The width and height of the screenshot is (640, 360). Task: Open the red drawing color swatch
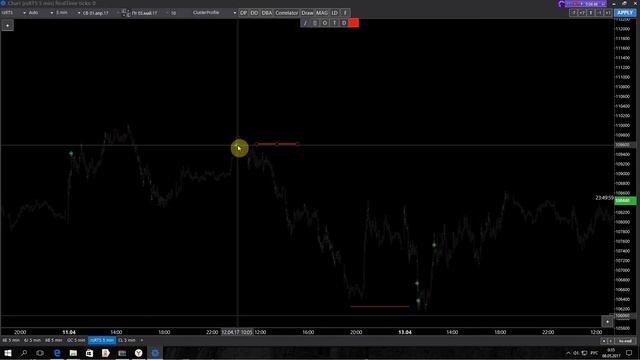(x=354, y=23)
